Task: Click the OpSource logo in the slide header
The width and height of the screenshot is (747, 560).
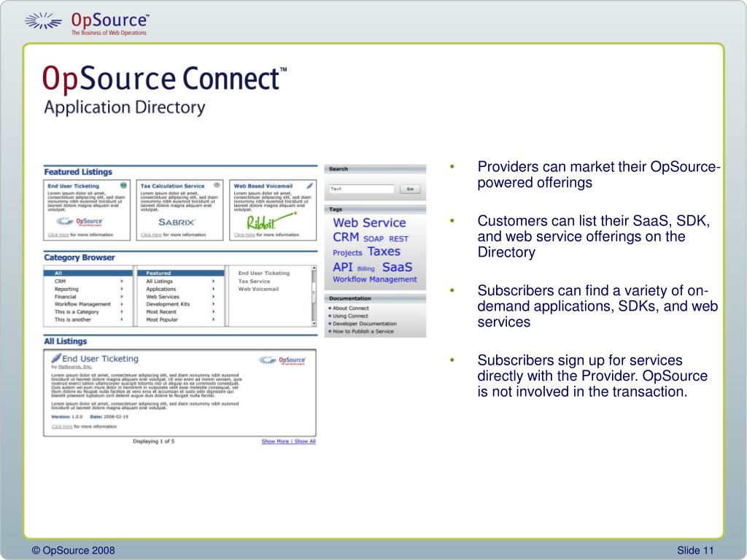Action: click(87, 23)
